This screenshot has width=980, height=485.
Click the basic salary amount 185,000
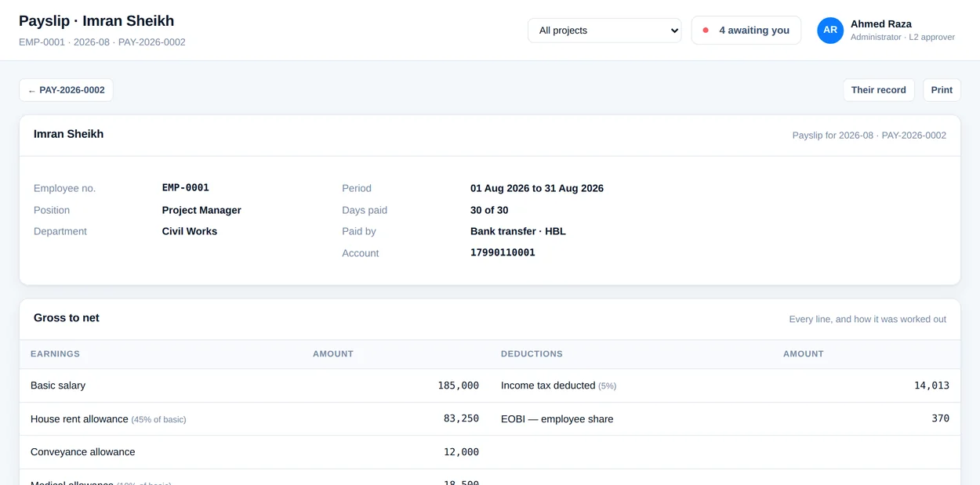(458, 385)
